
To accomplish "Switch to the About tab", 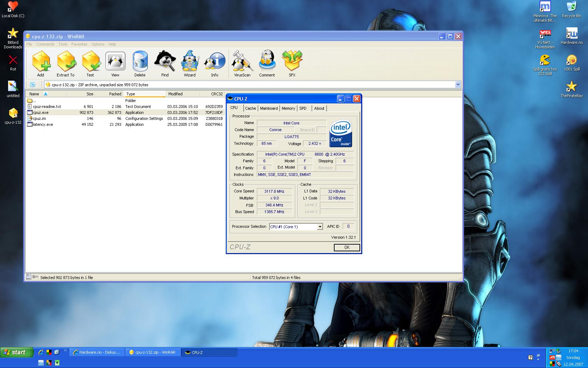I will click(319, 108).
